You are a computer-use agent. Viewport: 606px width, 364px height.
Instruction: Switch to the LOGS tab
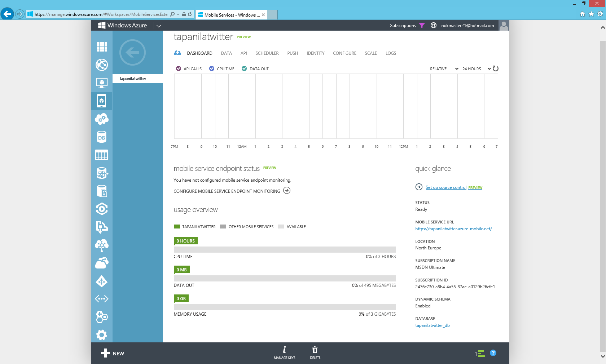coord(391,53)
